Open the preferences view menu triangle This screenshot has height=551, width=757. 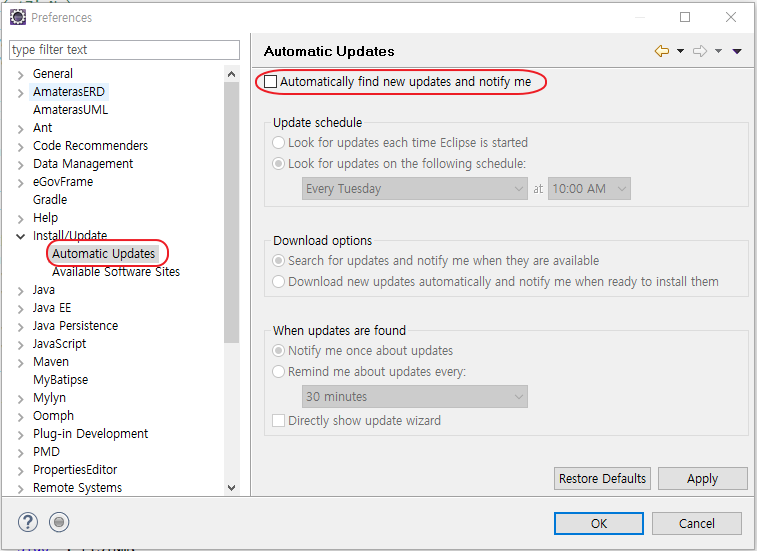click(x=737, y=51)
